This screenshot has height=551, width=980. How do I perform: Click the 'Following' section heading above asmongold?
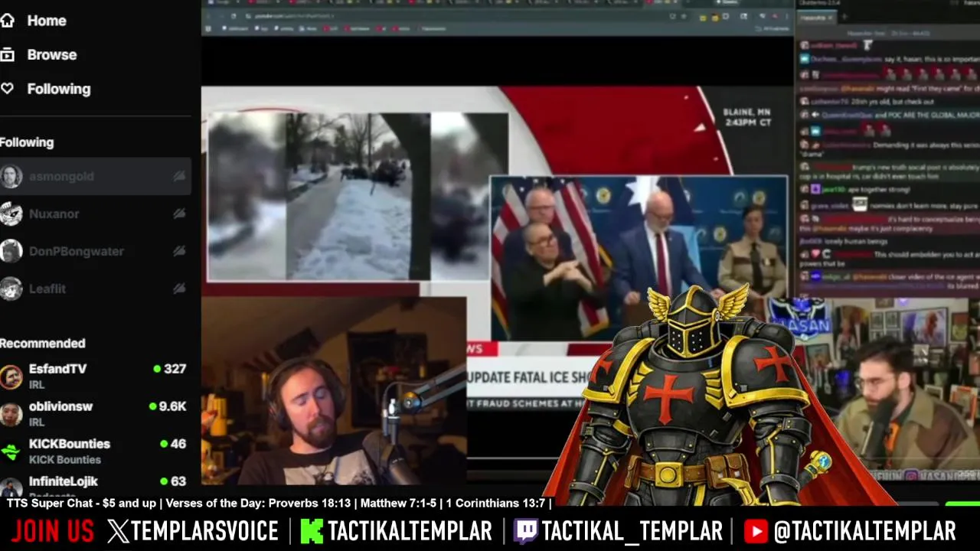pos(27,142)
